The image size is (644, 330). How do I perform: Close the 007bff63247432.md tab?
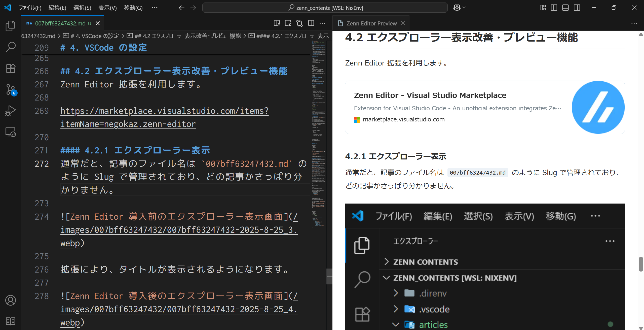98,23
